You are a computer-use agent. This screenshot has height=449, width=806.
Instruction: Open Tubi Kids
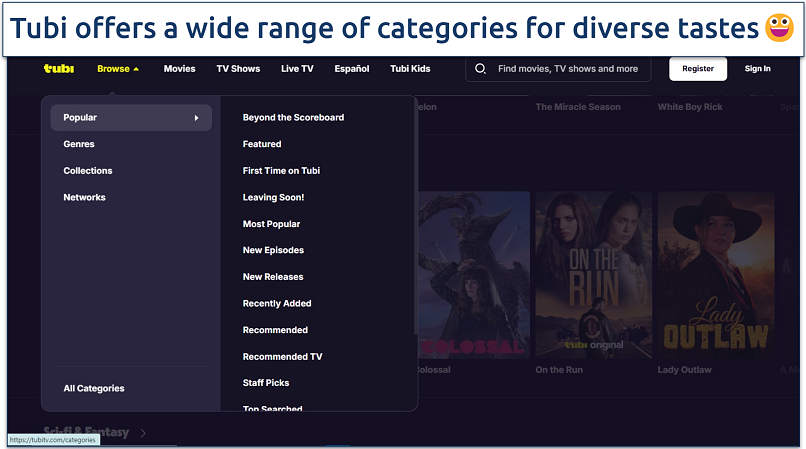pos(410,69)
